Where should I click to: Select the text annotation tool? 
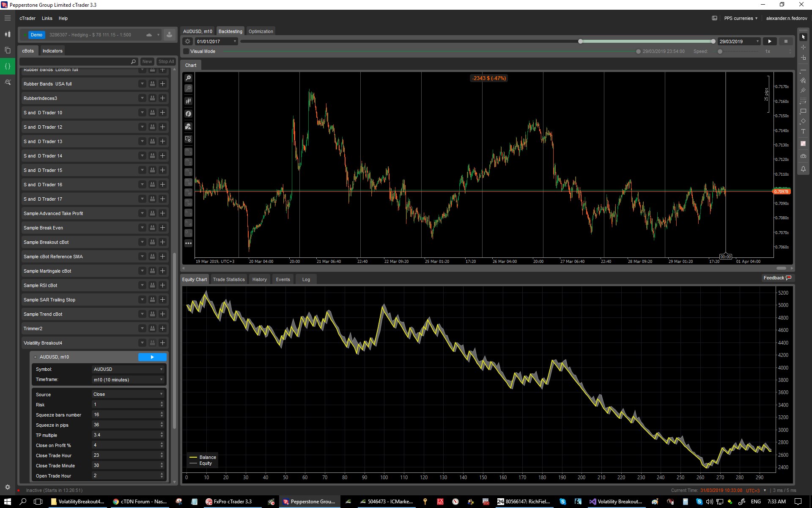click(x=803, y=132)
